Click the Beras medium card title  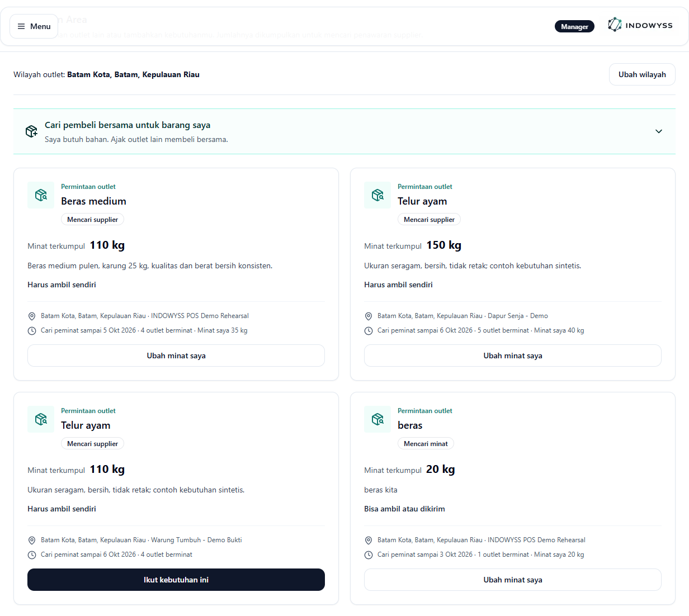coord(93,201)
